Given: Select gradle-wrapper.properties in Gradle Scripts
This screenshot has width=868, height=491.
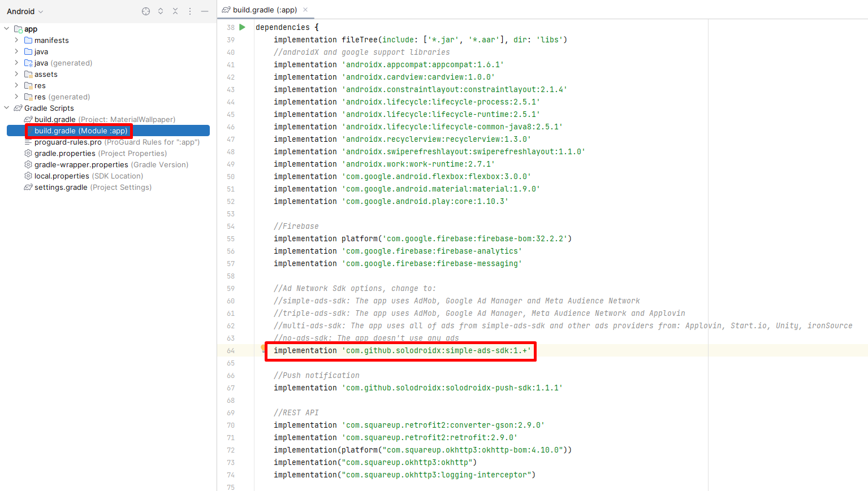Looking at the screenshot, I should (81, 164).
